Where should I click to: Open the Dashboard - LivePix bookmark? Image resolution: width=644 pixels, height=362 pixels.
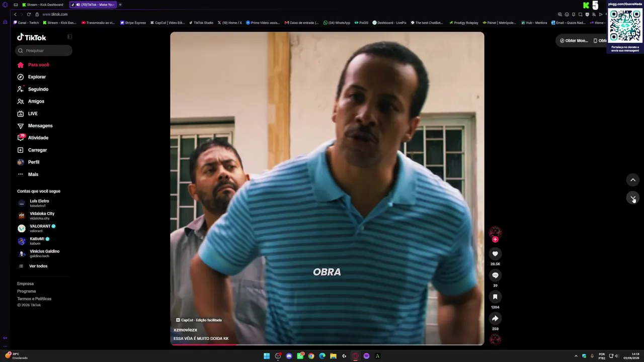389,23
